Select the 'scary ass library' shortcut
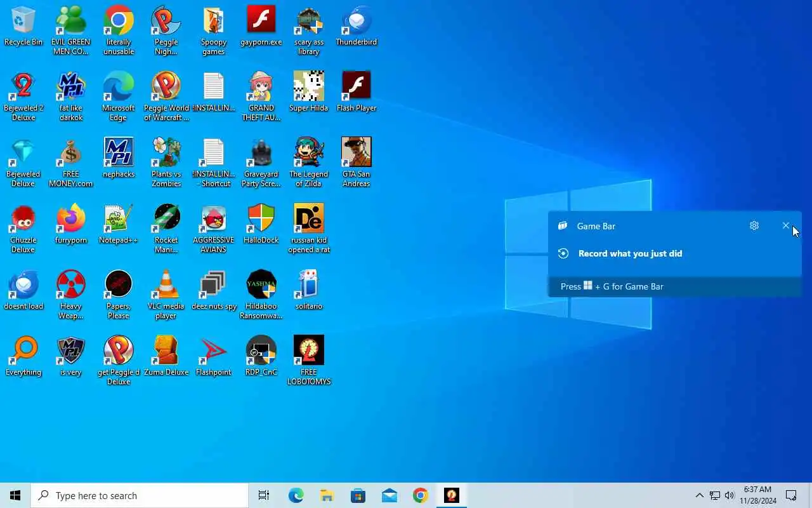 coord(309,31)
